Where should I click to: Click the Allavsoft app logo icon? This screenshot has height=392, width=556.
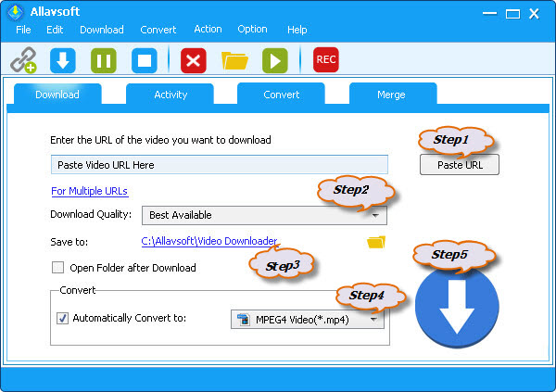pyautogui.click(x=15, y=12)
